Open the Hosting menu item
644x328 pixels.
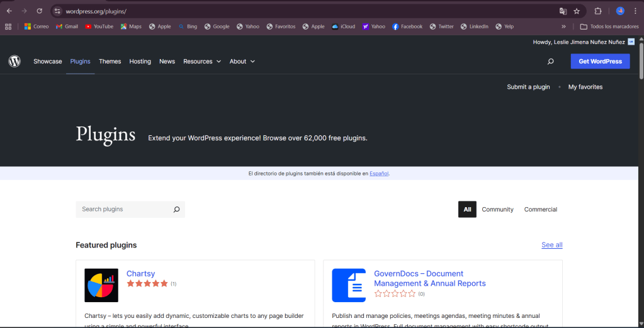pos(140,62)
